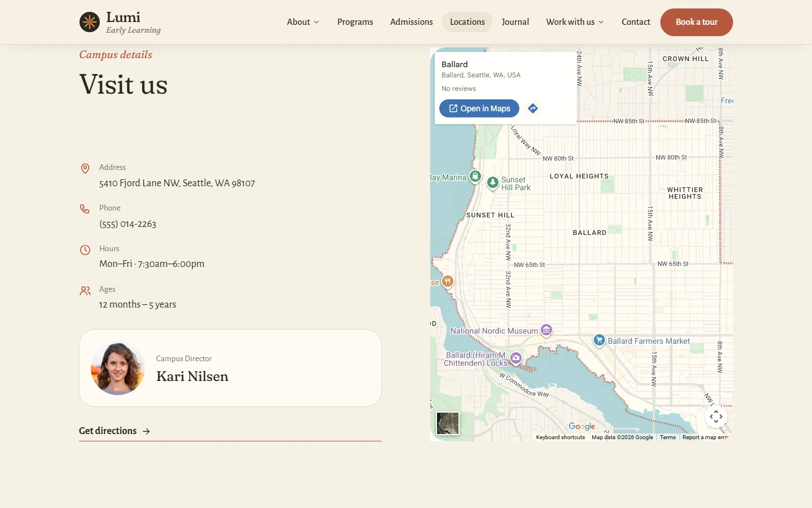812x508 pixels.
Task: Open map Keyboard shortcuts link
Action: pos(561,437)
